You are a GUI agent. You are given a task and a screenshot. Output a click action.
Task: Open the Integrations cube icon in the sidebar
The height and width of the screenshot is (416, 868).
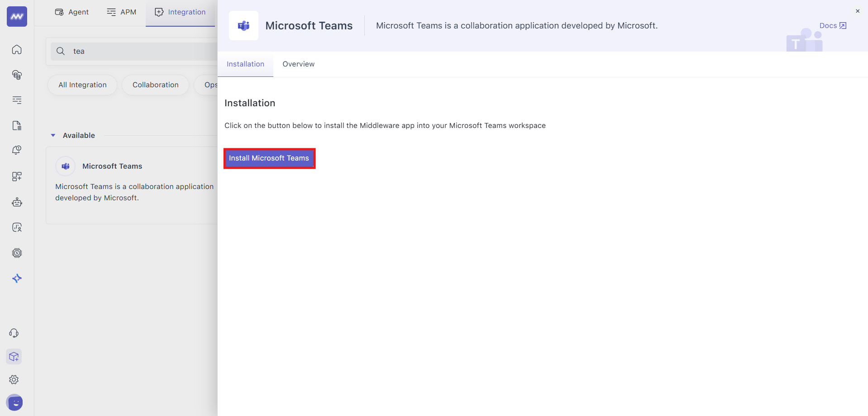pos(14,357)
